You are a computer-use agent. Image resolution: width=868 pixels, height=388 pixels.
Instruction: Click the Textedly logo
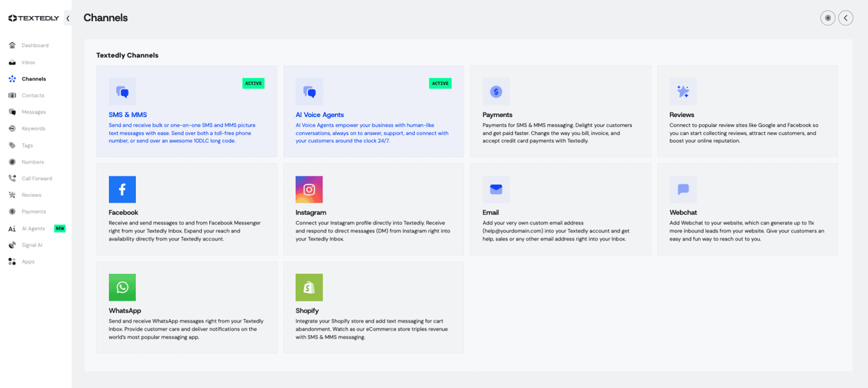click(x=33, y=18)
